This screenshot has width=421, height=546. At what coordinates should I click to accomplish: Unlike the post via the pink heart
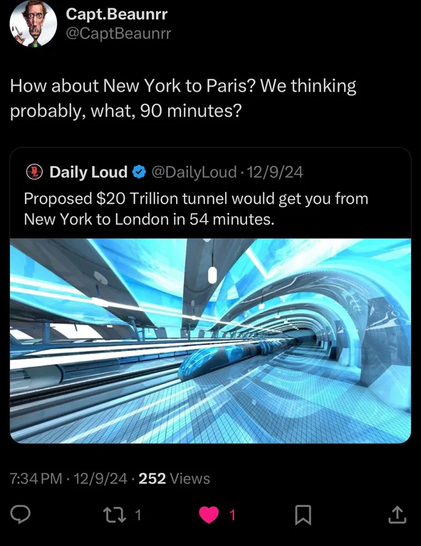209,515
